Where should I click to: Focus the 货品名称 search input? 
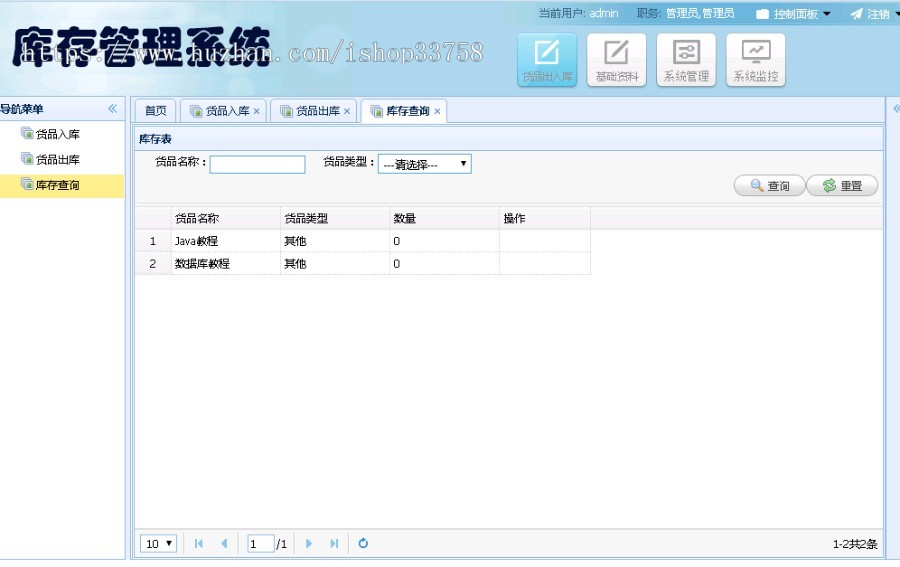[257, 164]
